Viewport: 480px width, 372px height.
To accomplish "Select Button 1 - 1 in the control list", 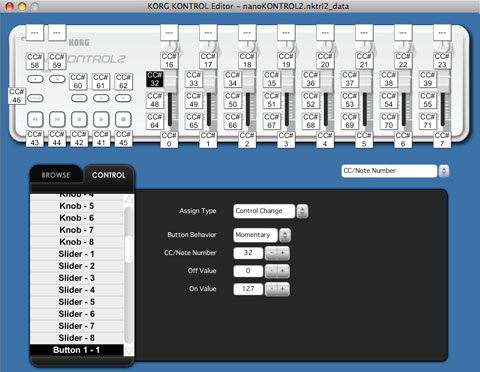I will point(77,350).
